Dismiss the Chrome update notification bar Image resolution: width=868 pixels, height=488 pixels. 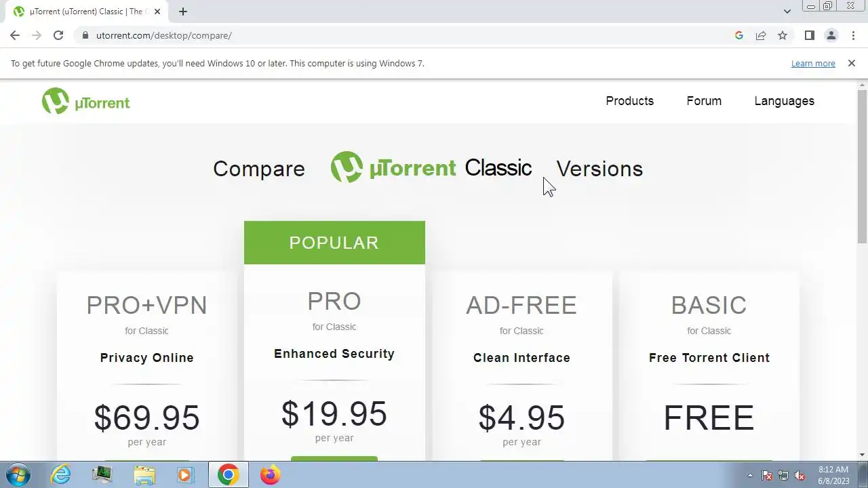click(852, 63)
